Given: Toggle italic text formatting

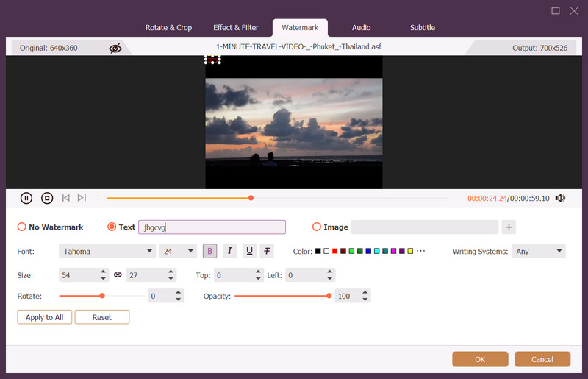Looking at the screenshot, I should (230, 251).
